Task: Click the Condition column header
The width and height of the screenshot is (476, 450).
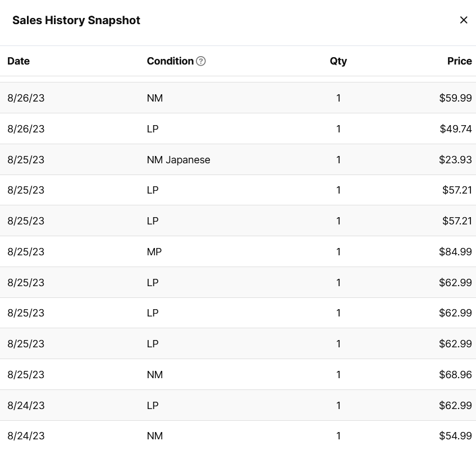Action: [170, 61]
